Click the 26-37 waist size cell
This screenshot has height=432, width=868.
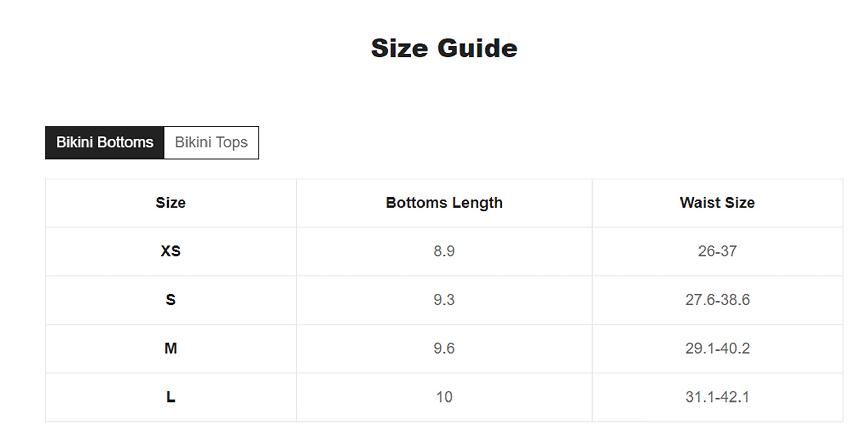[x=717, y=251]
